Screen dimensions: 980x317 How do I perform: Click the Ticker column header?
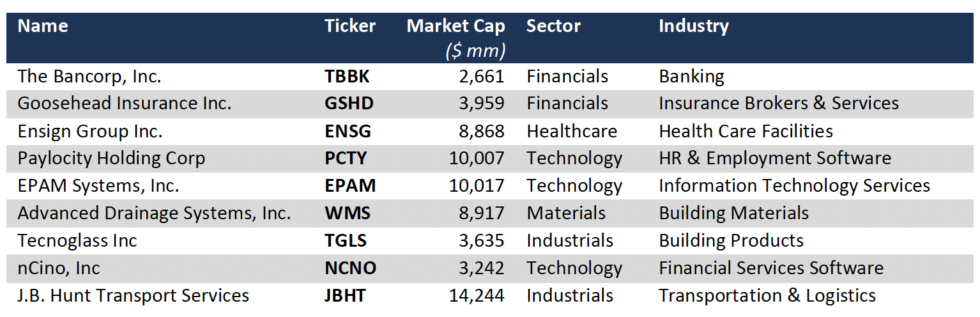tap(350, 26)
